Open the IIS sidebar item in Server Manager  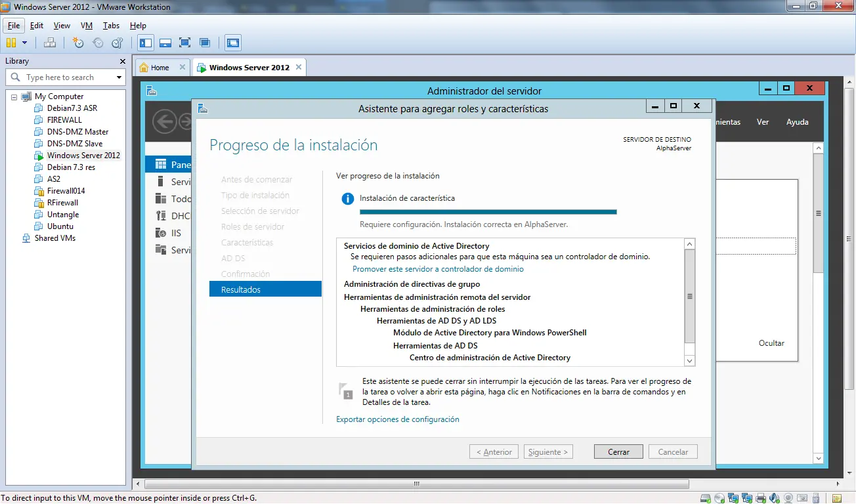168,233
